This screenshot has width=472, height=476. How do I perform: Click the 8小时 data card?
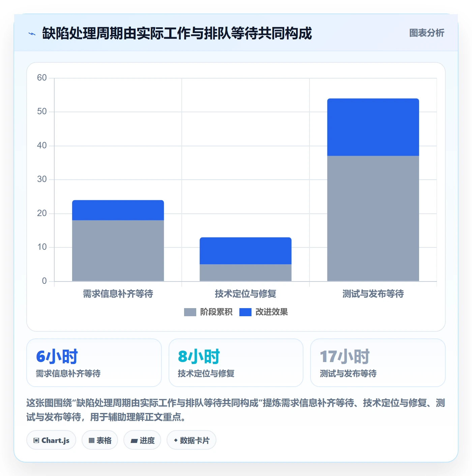click(x=236, y=363)
